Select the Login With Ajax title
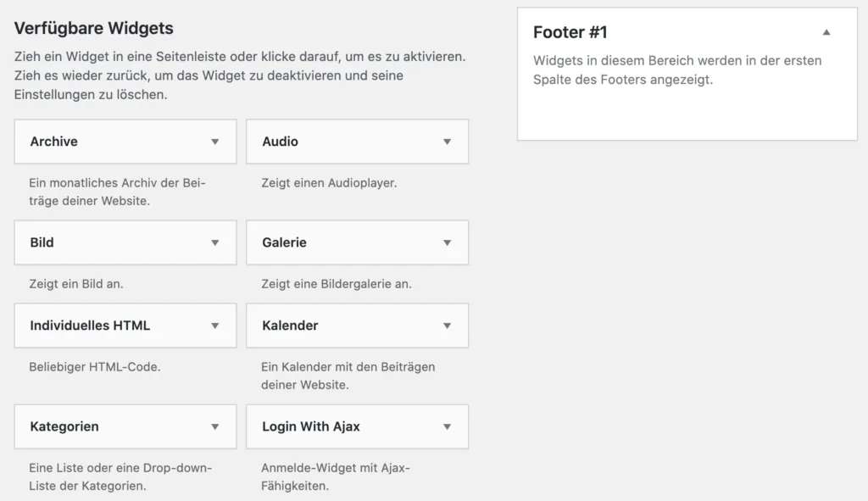The image size is (868, 501). (311, 426)
